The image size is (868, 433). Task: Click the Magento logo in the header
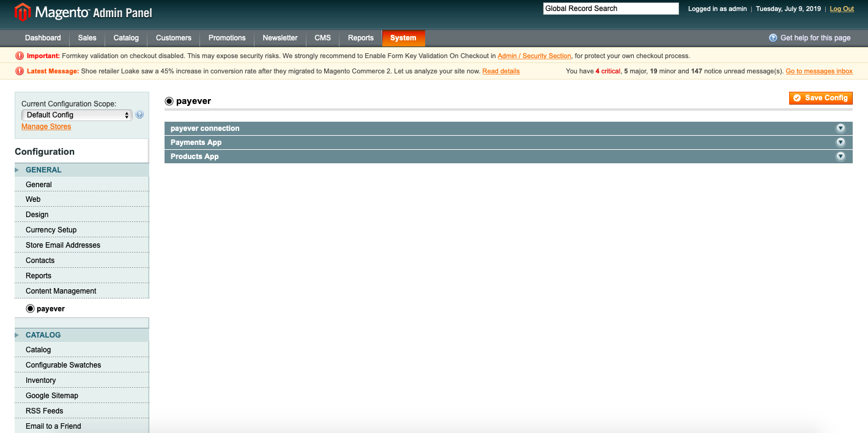(x=83, y=12)
